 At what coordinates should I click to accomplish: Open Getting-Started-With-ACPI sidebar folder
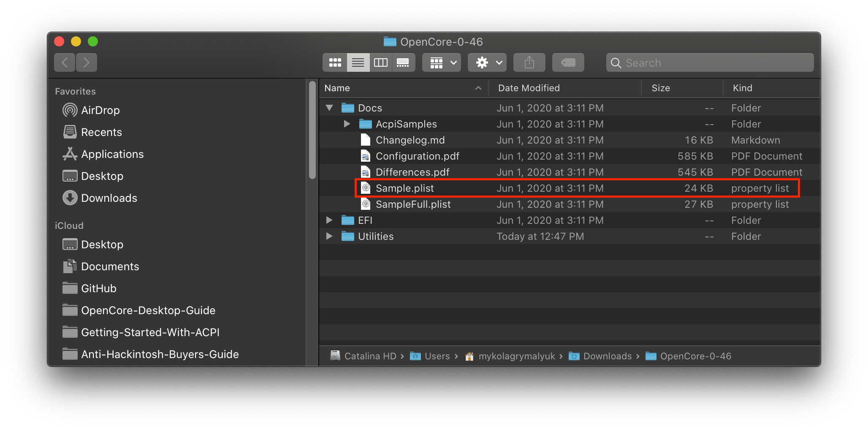[x=141, y=332]
